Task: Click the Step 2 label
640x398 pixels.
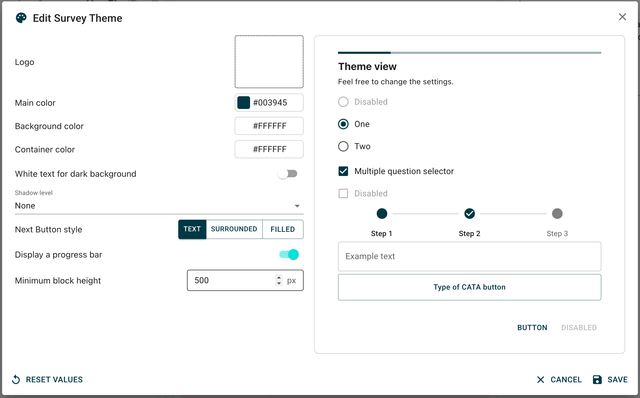Action: point(469,233)
